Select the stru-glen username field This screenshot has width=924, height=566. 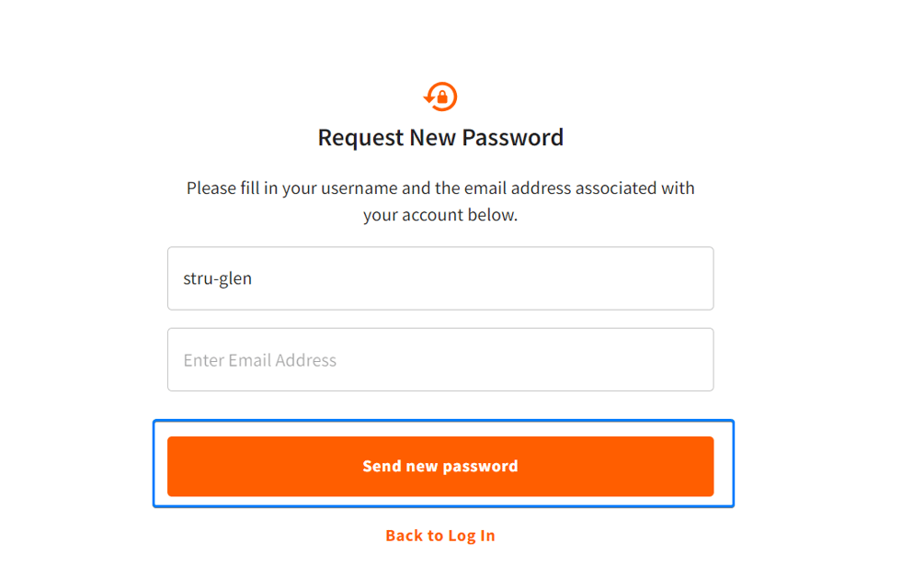tap(440, 278)
